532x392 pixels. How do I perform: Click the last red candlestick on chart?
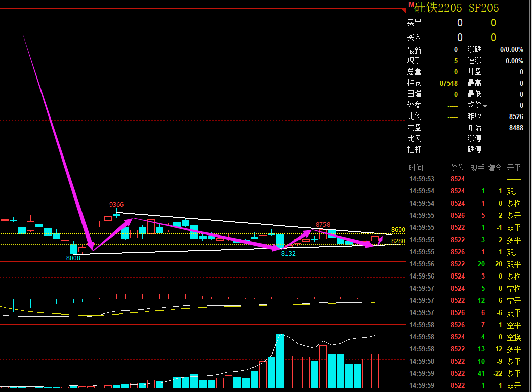coord(375,238)
